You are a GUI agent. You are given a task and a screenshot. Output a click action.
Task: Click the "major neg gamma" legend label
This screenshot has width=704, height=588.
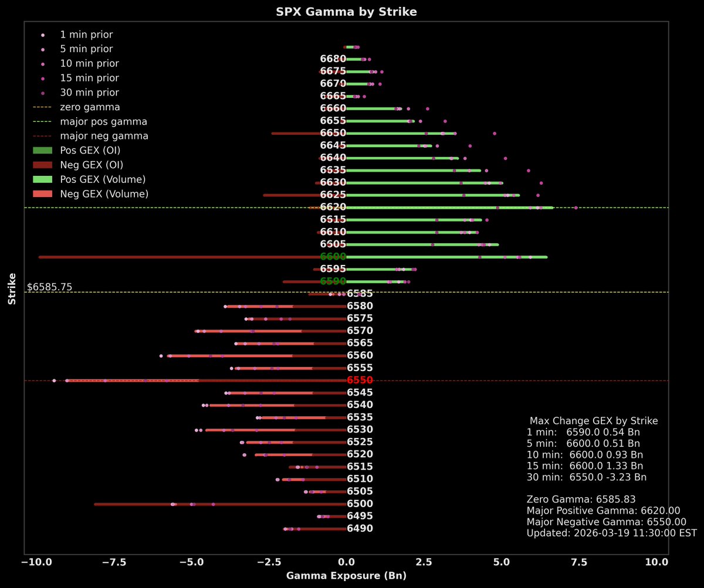pos(104,136)
